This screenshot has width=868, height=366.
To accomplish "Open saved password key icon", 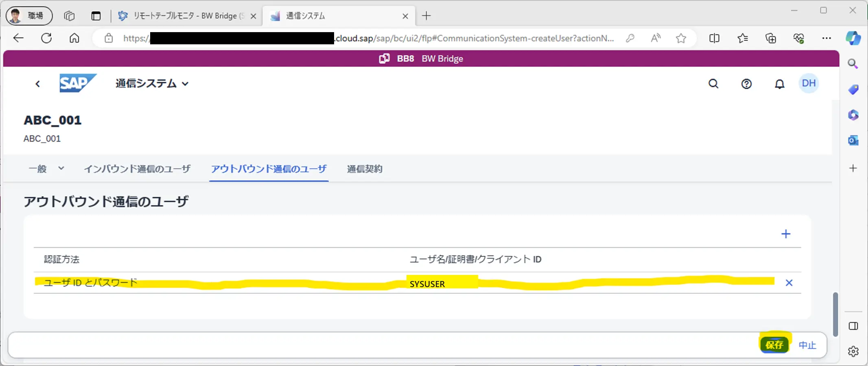I will (x=630, y=38).
